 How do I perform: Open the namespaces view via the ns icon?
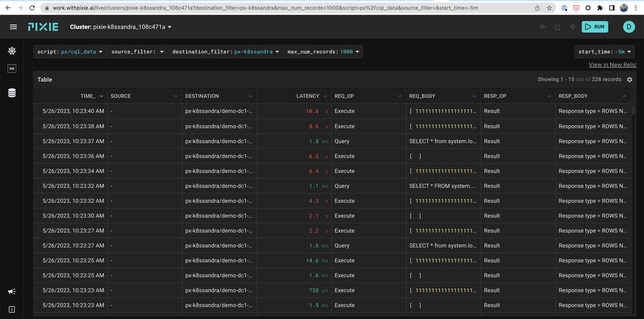(12, 69)
